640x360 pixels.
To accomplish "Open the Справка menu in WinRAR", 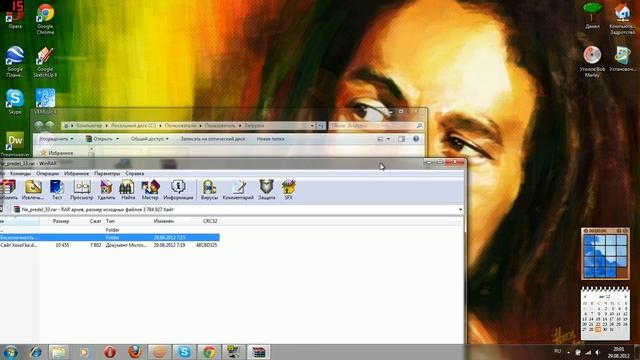I will pyautogui.click(x=135, y=173).
